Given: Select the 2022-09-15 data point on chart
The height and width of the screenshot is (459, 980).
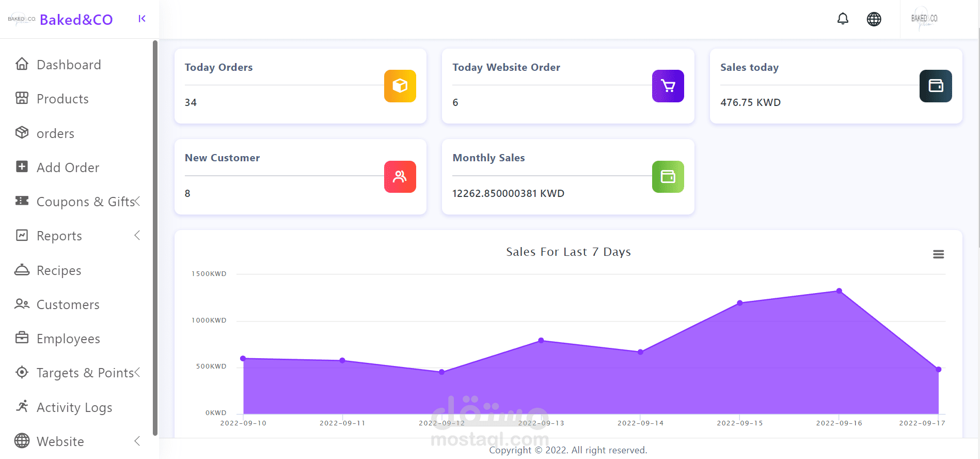Looking at the screenshot, I should coord(740,303).
